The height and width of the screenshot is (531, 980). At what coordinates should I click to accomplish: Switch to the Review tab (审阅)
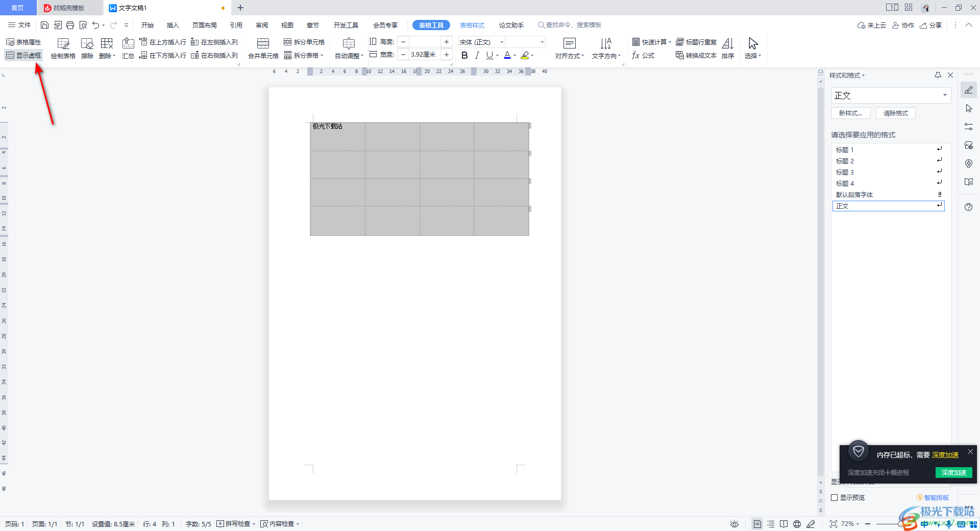[x=262, y=25]
